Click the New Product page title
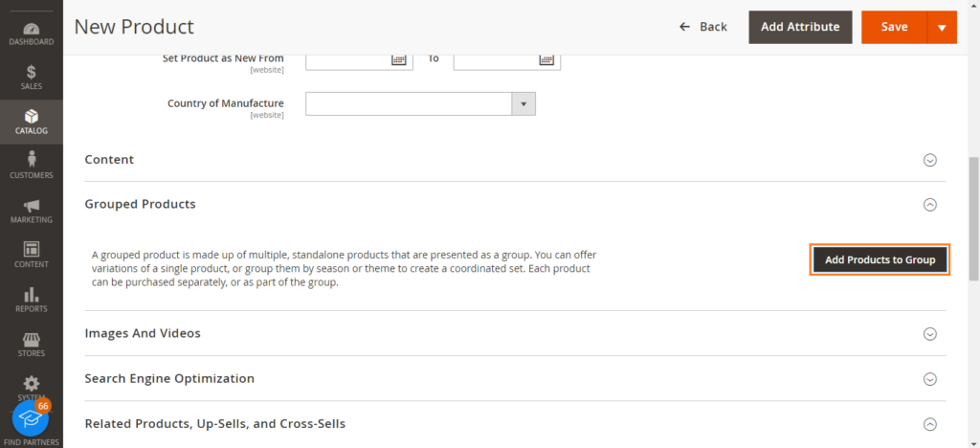 (134, 27)
